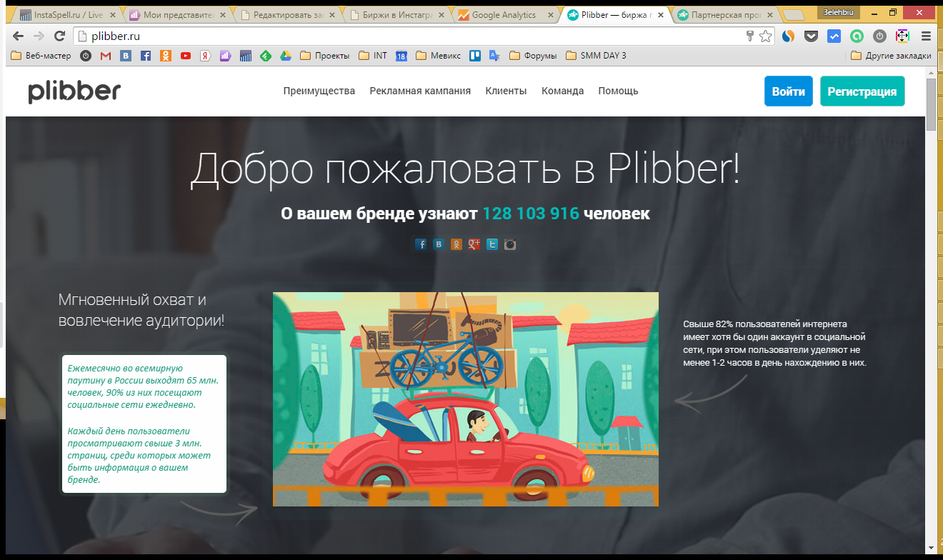Screen dimensions: 943x560
Task: Expand the Форумы bookmarks folder
Action: click(533, 56)
